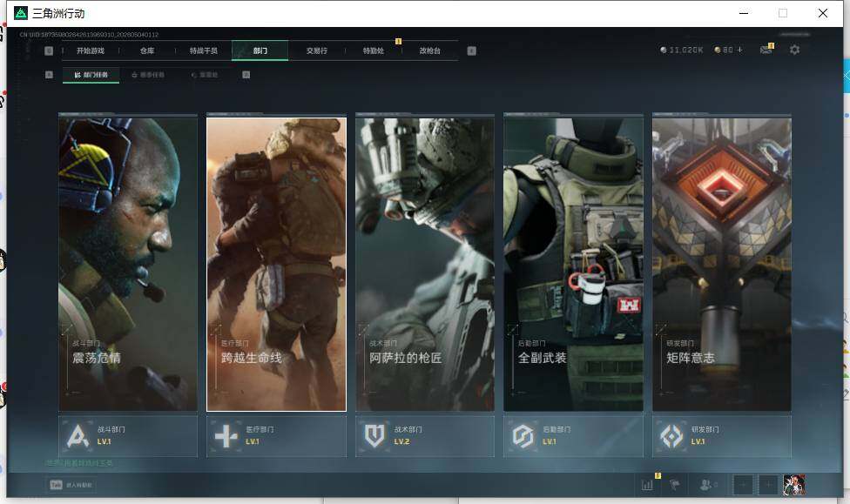Go to the 交易行 tab
850x504 pixels.
click(317, 50)
